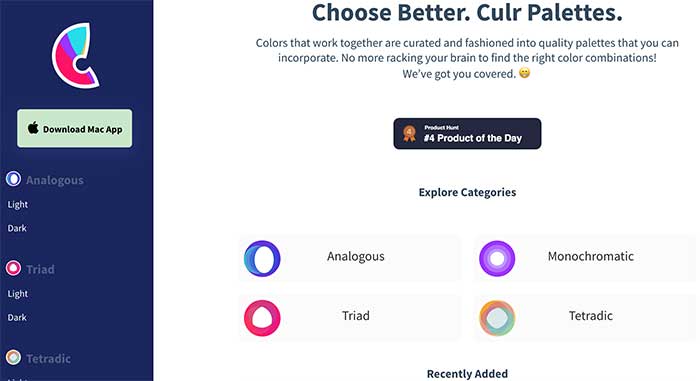700x381 pixels.
Task: Open the Analogous heading in sidebar
Action: click(x=54, y=180)
